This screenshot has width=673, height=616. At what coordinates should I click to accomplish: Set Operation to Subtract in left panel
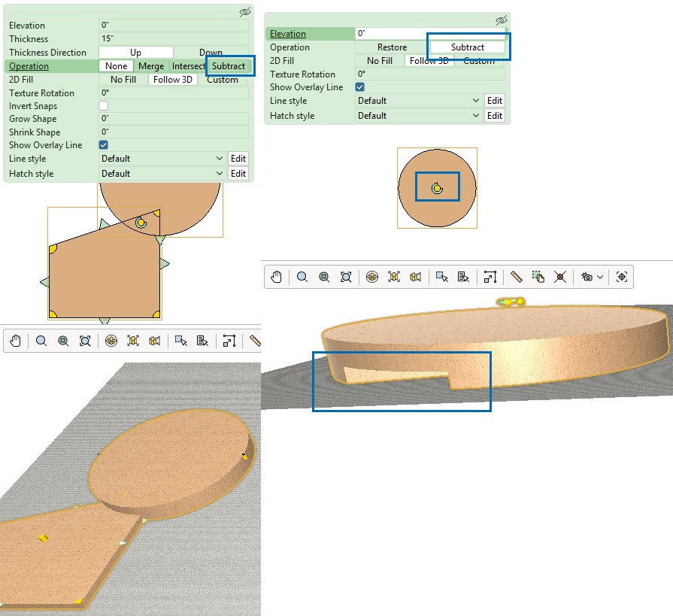tap(229, 66)
